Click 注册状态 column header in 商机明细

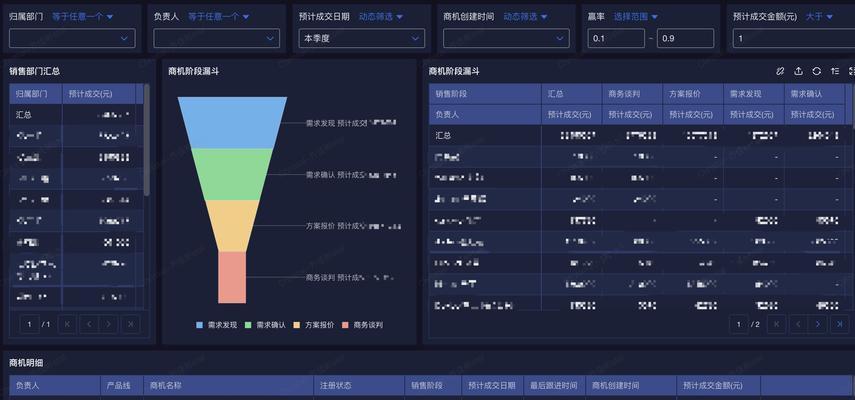[x=359, y=385]
